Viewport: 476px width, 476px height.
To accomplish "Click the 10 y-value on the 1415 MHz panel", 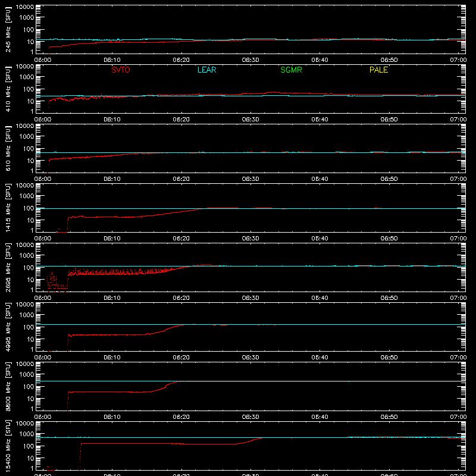I will click(30, 220).
